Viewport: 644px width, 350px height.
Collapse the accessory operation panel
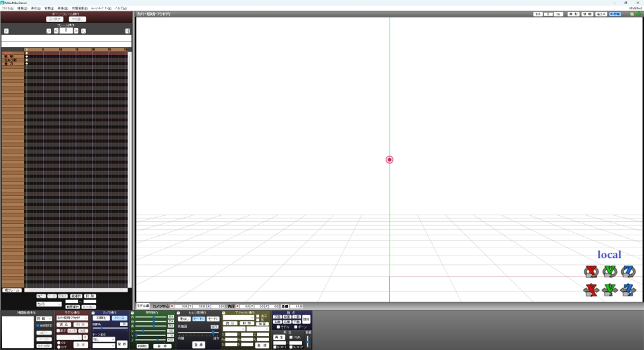point(223,313)
